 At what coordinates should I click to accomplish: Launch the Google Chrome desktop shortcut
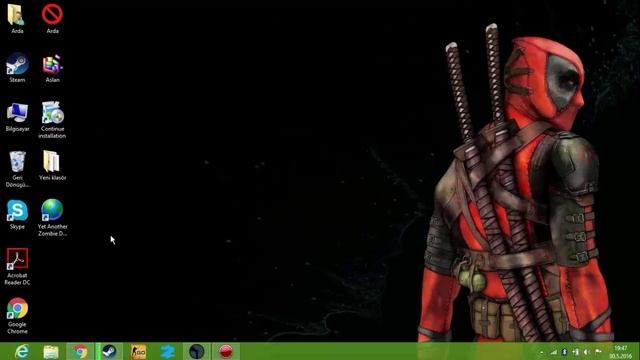tap(17, 316)
